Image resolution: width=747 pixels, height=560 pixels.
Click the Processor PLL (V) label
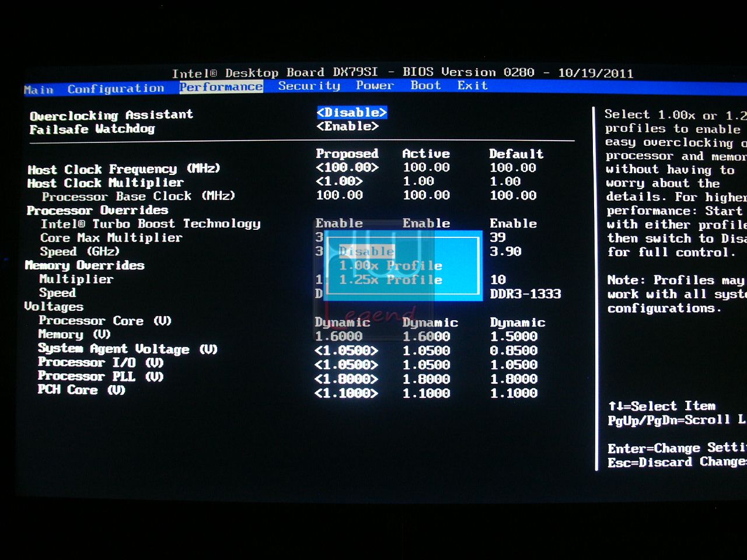point(101,376)
